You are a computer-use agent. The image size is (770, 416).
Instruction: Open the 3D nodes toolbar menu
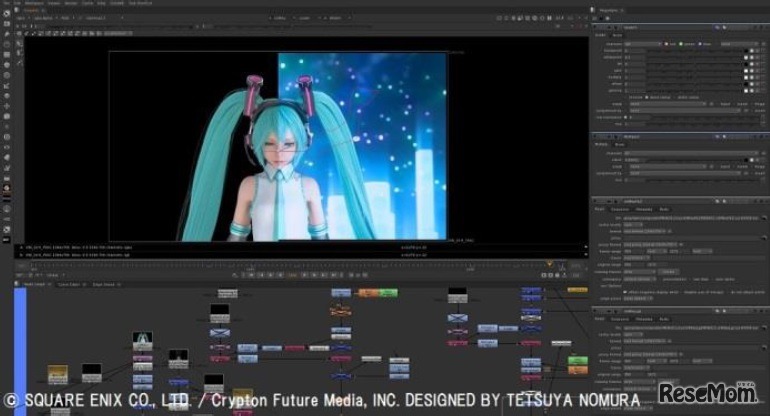click(x=6, y=116)
